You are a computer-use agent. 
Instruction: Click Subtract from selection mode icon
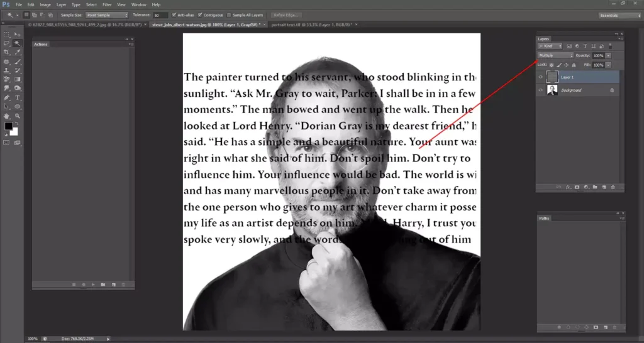pos(42,15)
